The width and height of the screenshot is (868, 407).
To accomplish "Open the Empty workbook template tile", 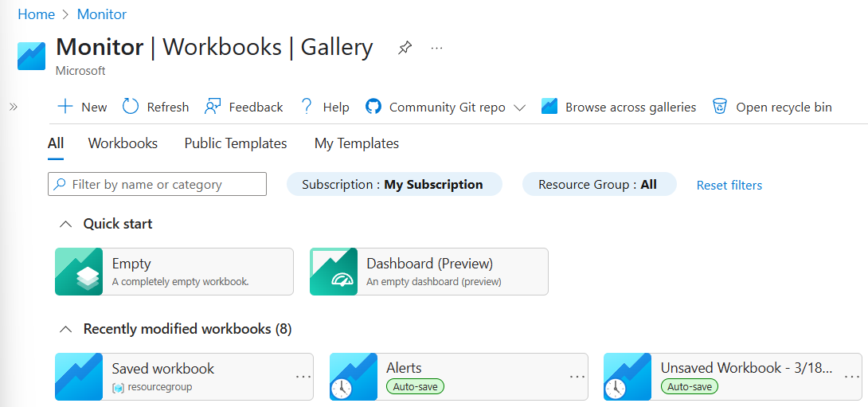I will tap(174, 272).
